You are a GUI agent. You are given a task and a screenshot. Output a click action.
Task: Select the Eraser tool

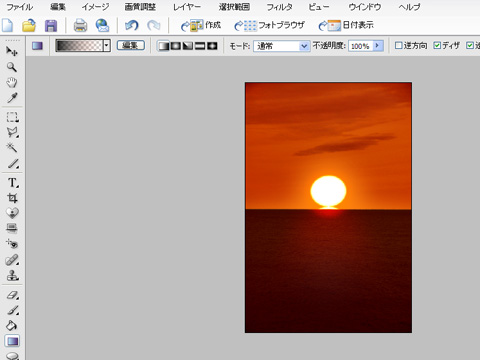pyautogui.click(x=12, y=295)
